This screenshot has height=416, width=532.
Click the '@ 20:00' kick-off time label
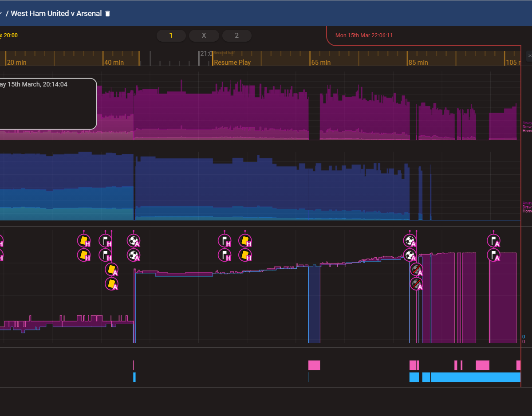(x=9, y=35)
